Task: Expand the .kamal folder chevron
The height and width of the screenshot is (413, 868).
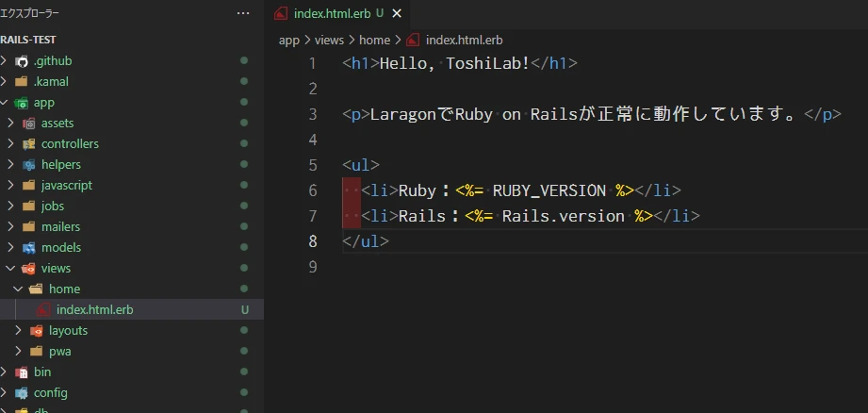Action: click(4, 82)
